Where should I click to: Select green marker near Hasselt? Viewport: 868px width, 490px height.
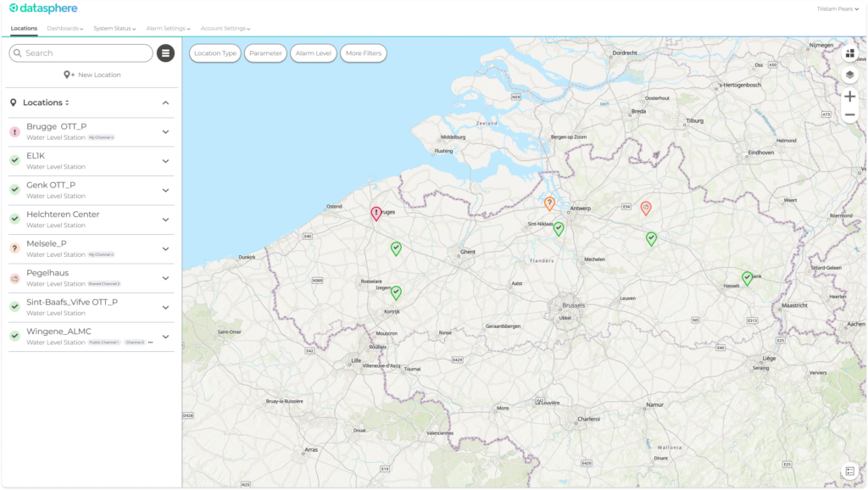[x=747, y=277]
